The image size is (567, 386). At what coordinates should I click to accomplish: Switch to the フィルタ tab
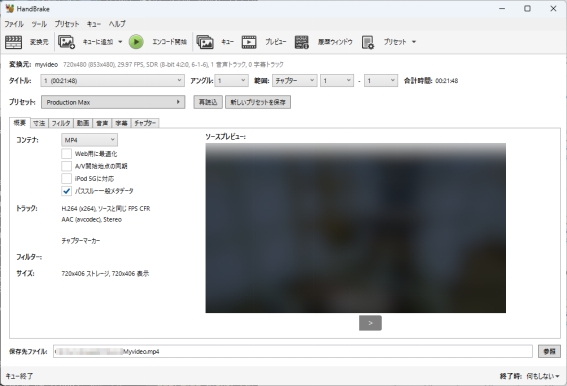point(61,123)
